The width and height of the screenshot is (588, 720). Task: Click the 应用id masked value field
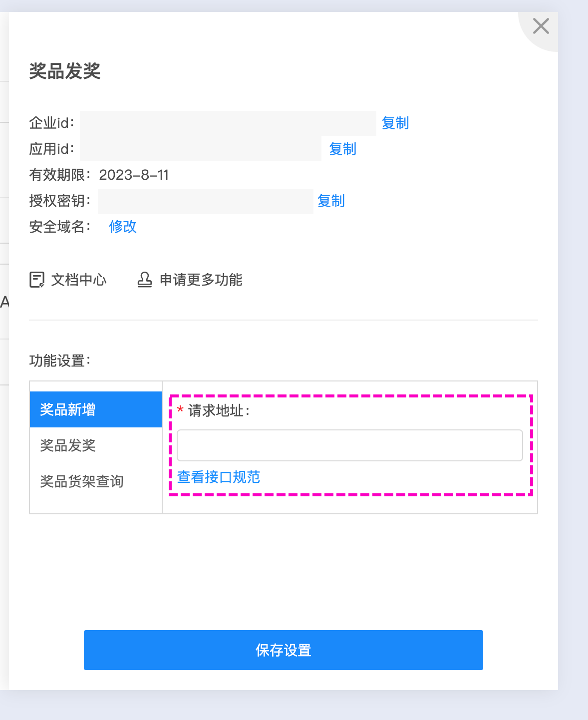(x=201, y=148)
